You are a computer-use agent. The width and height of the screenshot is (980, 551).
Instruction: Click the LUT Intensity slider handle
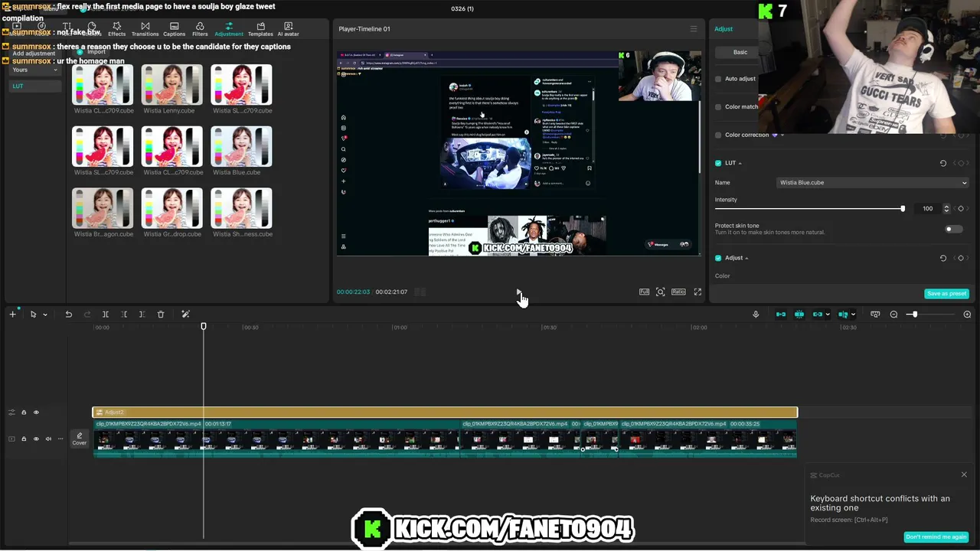[903, 208]
